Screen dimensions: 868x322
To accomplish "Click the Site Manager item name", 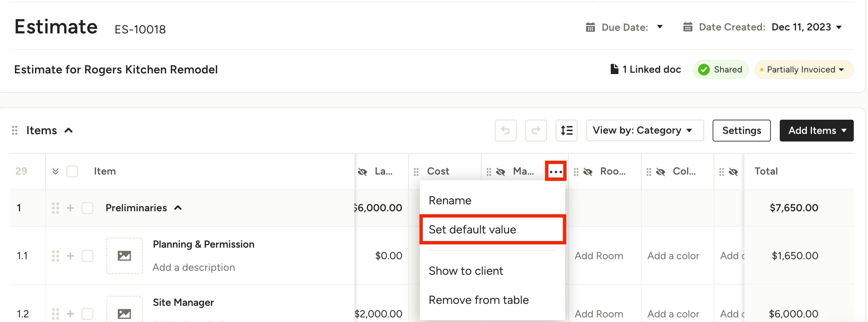I will coord(183,302).
